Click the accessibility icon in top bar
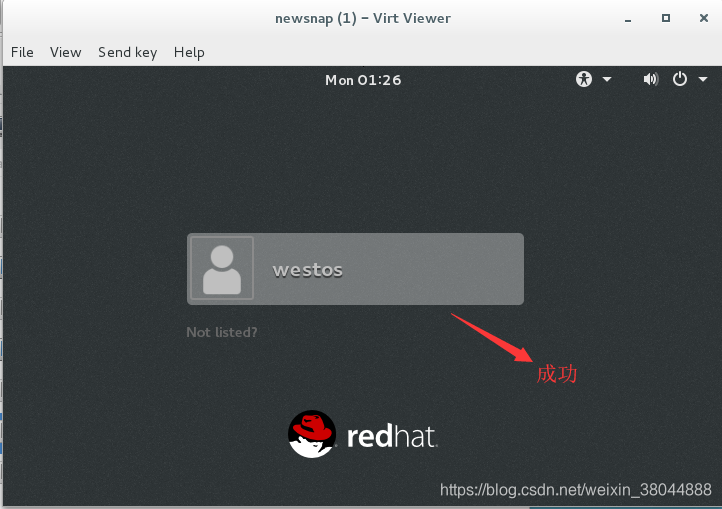The image size is (722, 509). (x=584, y=79)
